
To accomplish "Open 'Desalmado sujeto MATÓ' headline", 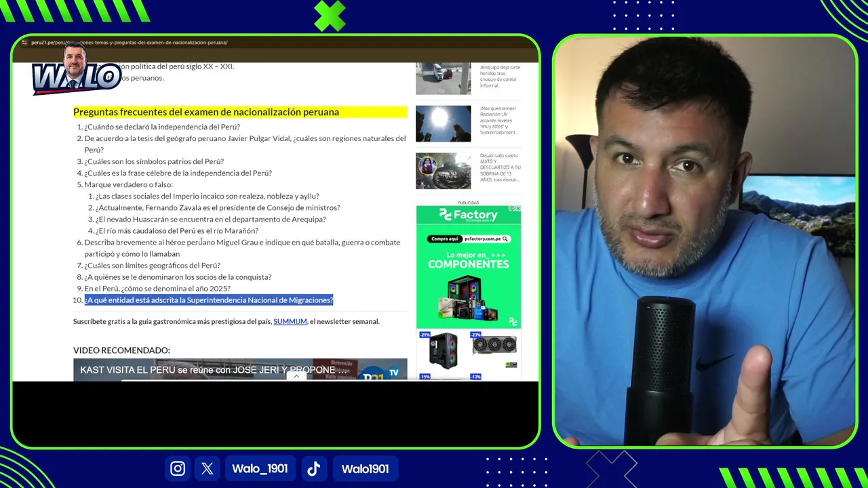I will pyautogui.click(x=500, y=167).
